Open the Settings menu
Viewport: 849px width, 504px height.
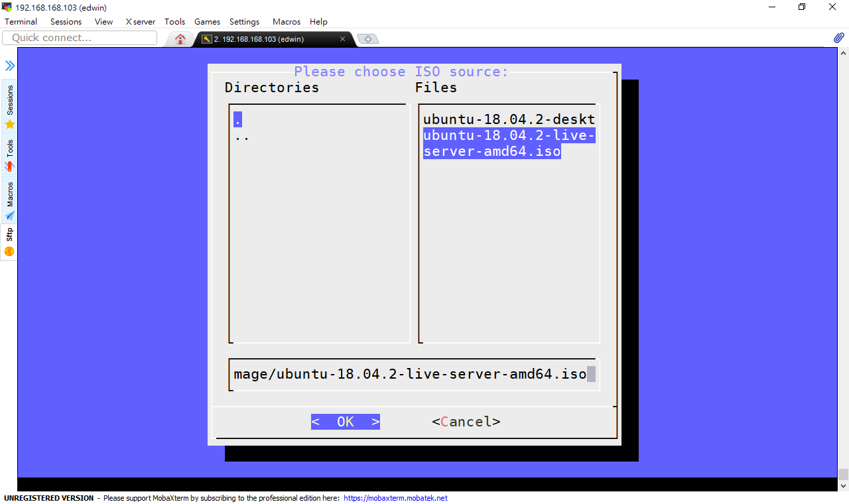pyautogui.click(x=244, y=21)
